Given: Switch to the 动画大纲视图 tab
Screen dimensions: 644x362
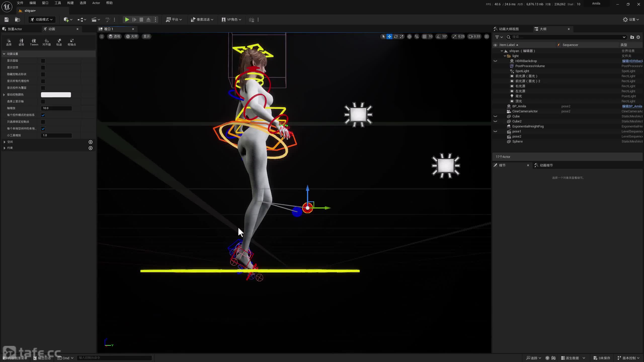Looking at the screenshot, I should (509, 29).
